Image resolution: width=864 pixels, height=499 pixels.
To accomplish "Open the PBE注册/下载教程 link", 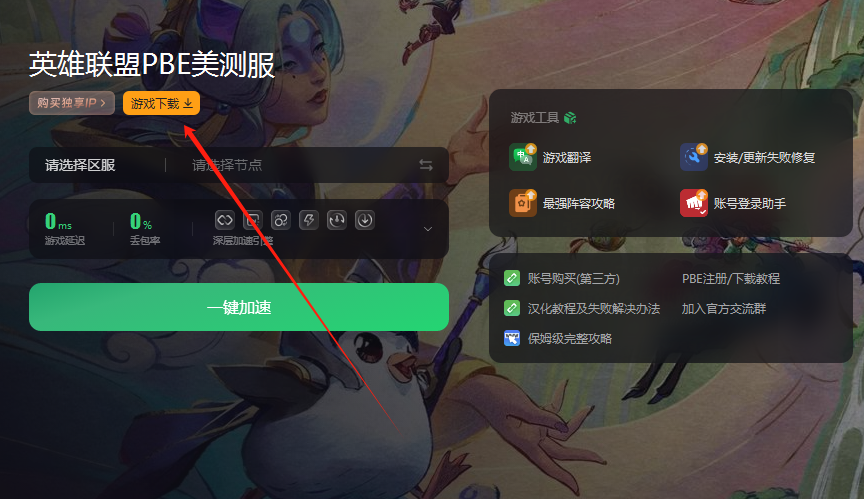I will pyautogui.click(x=731, y=279).
